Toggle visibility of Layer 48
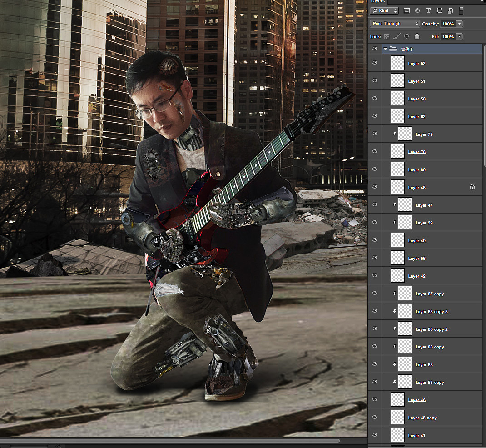 (375, 187)
